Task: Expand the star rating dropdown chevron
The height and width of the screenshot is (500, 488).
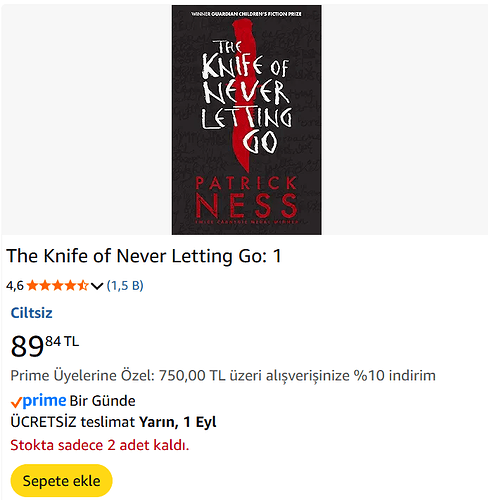Action: click(x=97, y=286)
